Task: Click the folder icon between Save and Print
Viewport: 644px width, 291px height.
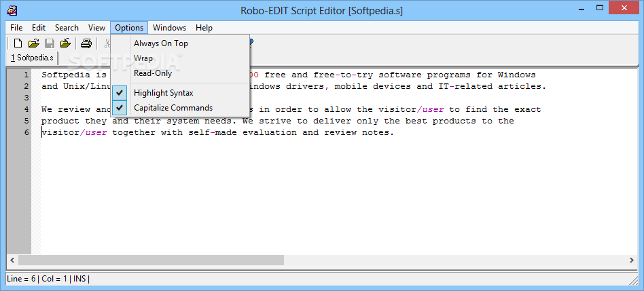Action: coord(66,43)
